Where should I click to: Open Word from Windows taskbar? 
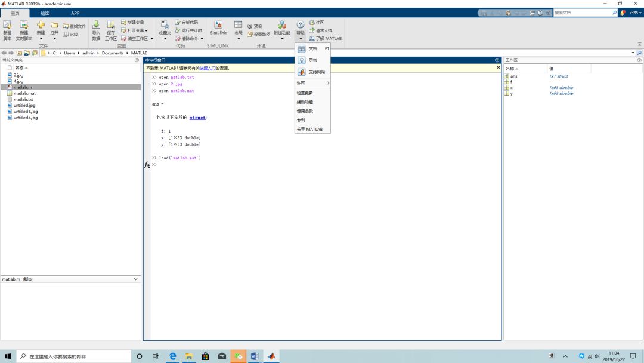point(255,356)
